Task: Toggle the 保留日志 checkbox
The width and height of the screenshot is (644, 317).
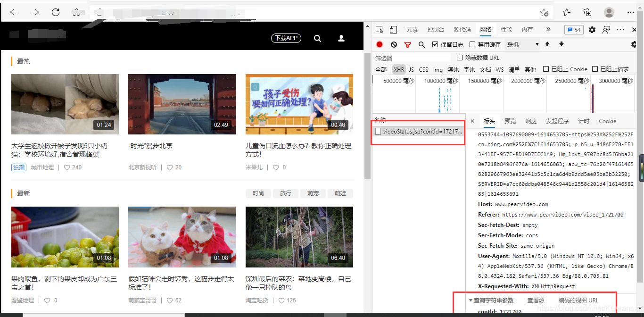Action: (435, 44)
